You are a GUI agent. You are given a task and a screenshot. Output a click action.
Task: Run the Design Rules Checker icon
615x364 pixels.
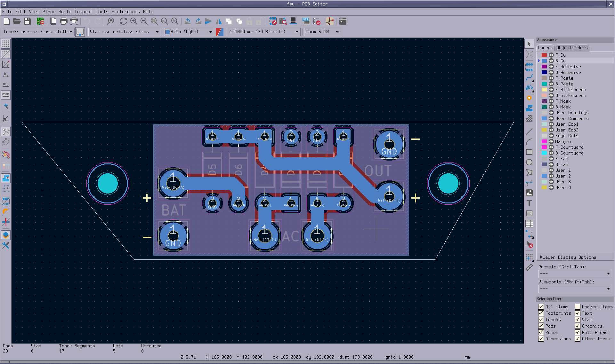point(317,21)
